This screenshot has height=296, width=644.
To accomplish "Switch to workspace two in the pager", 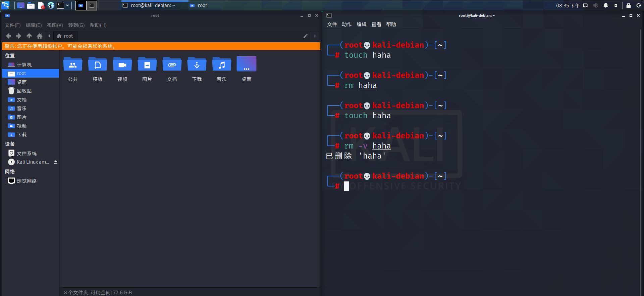I will [x=92, y=5].
